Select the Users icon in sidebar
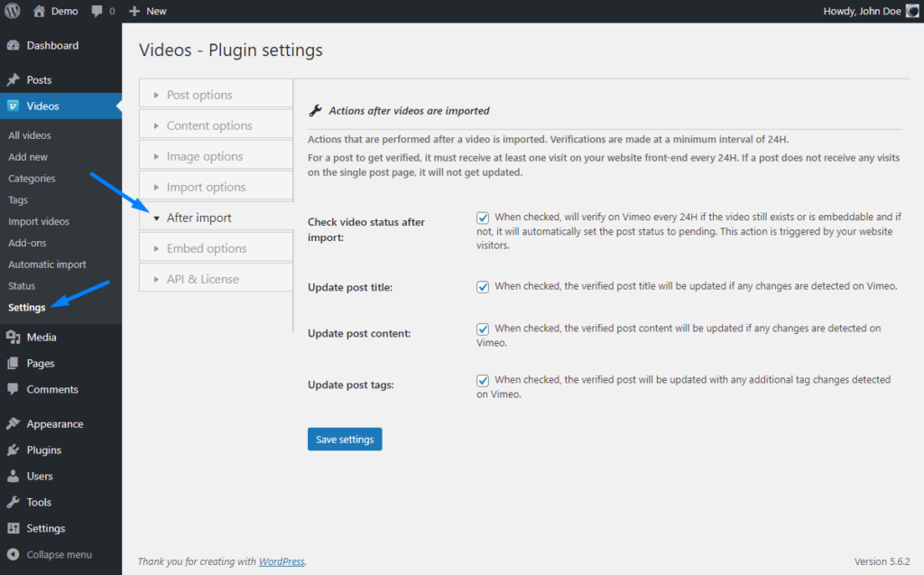The width and height of the screenshot is (924, 575). pos(12,476)
